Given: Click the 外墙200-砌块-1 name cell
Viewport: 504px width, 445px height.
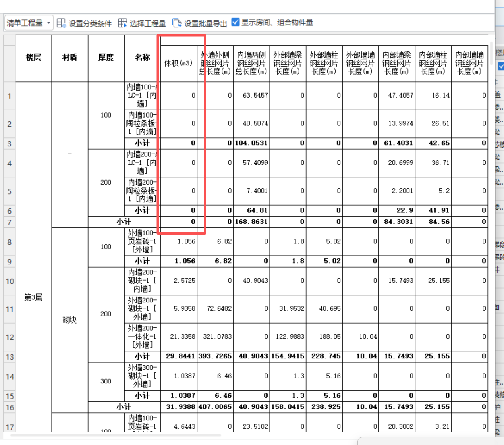Looking at the screenshot, I should point(142,308).
